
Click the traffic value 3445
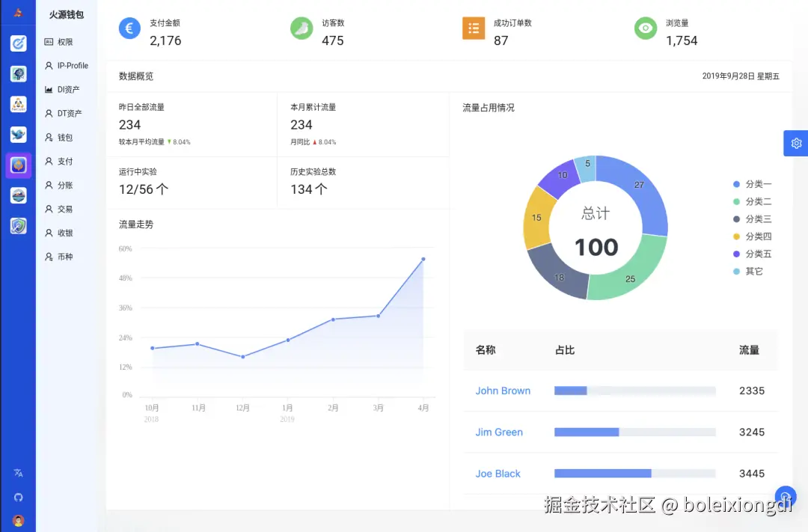coord(752,473)
